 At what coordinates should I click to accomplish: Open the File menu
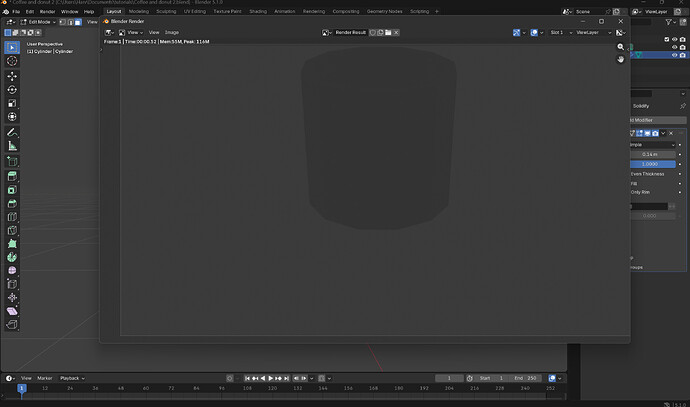click(16, 12)
